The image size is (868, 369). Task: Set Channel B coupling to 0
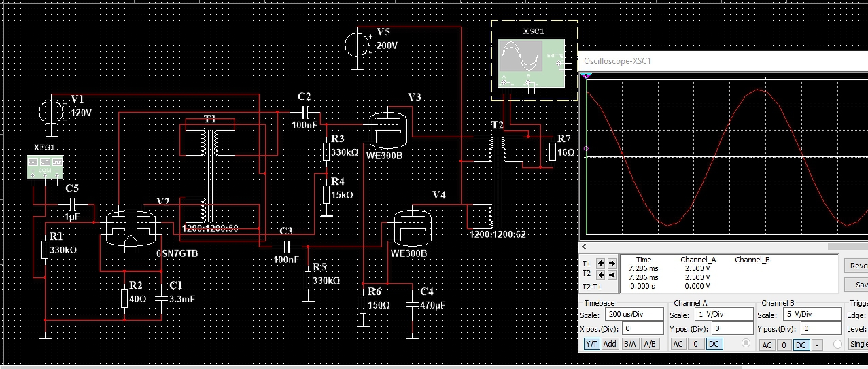(784, 345)
